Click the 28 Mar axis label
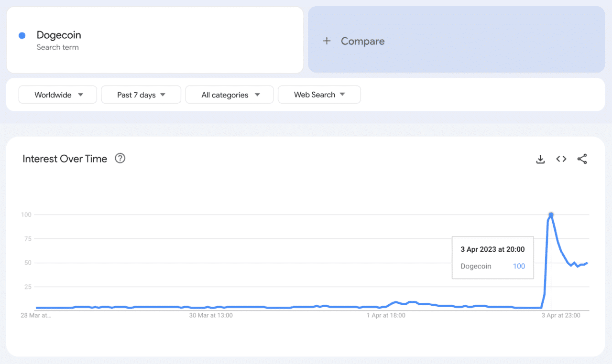This screenshot has height=364, width=612. point(35,315)
